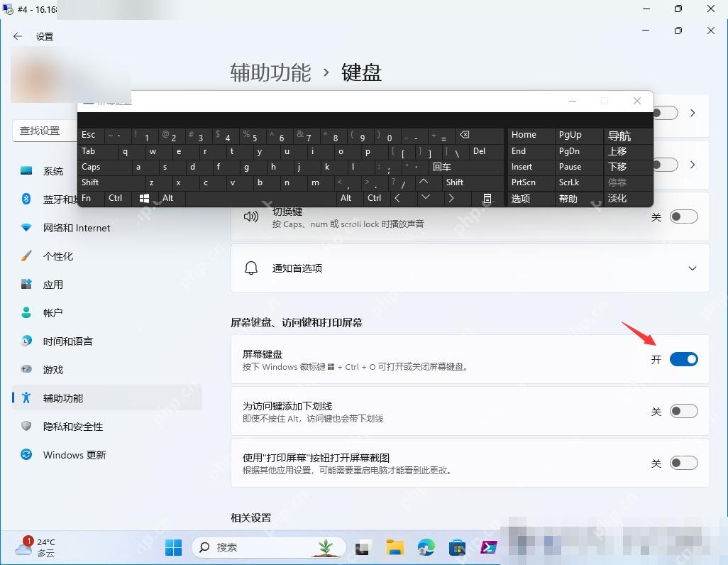This screenshot has height=565, width=728.
Task: Click the 查找设置 search field
Action: pyautogui.click(x=44, y=131)
